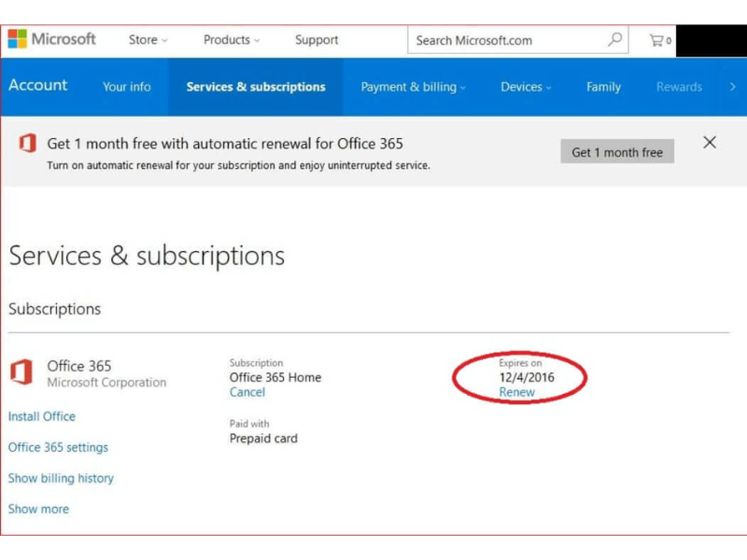Expand the Products dropdown menu

[x=232, y=40]
